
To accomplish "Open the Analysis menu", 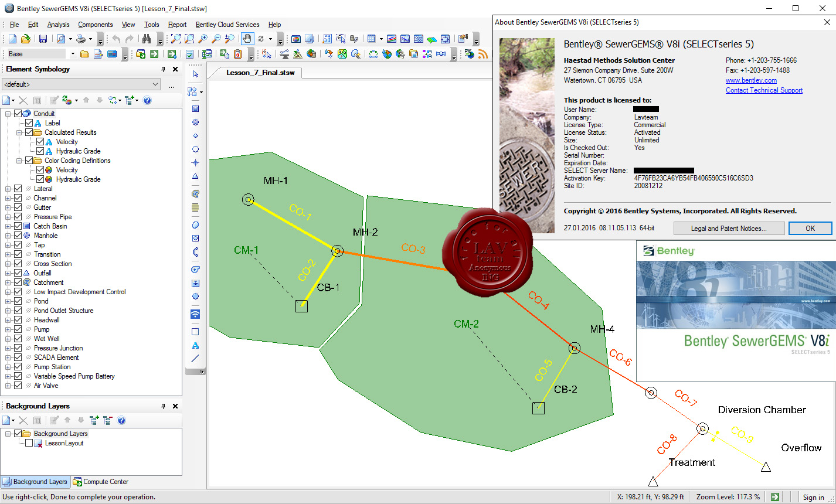I will pyautogui.click(x=58, y=25).
